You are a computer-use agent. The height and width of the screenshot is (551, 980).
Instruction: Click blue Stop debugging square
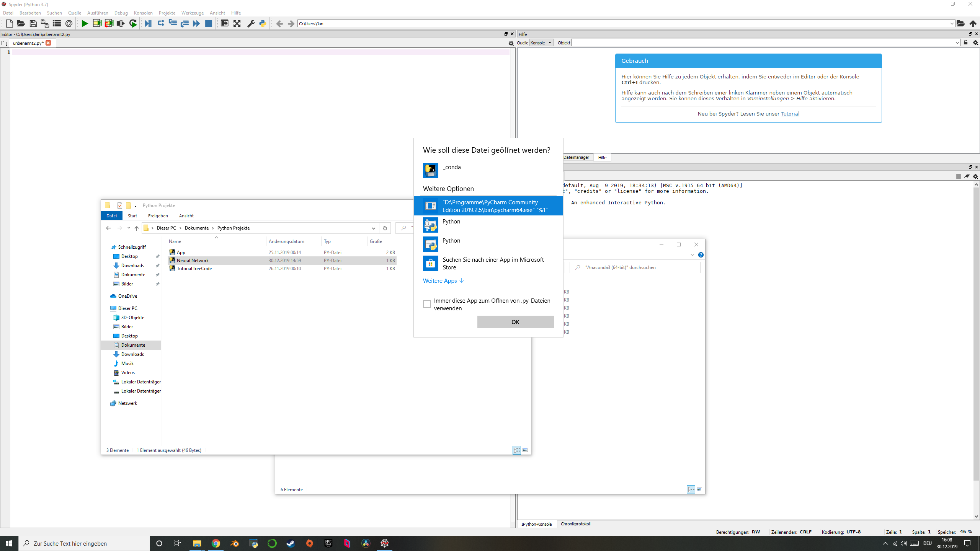(209, 24)
